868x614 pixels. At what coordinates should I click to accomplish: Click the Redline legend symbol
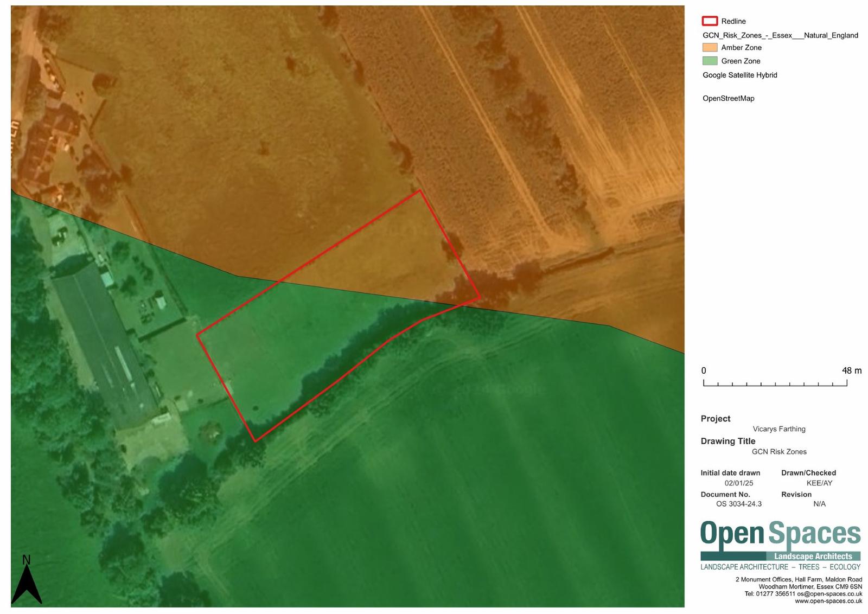(710, 21)
